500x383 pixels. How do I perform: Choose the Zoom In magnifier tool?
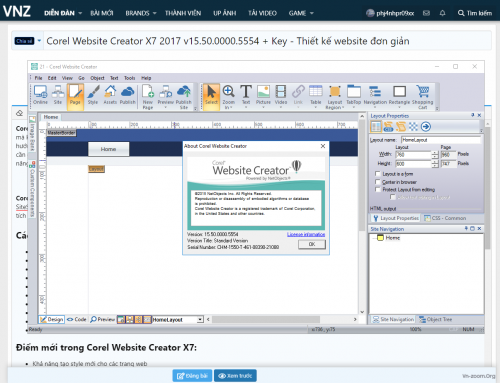[x=229, y=97]
